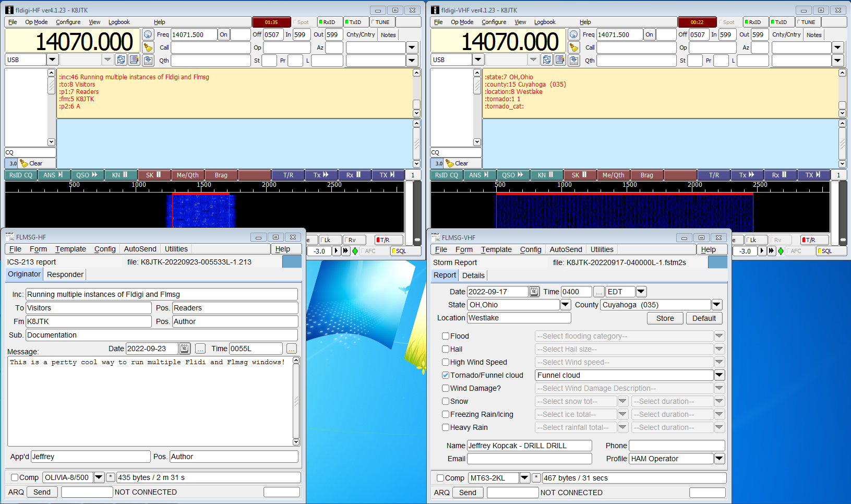Open Op Mode menu in fldigi-HF
Image resolution: width=851 pixels, height=504 pixels.
(37, 22)
